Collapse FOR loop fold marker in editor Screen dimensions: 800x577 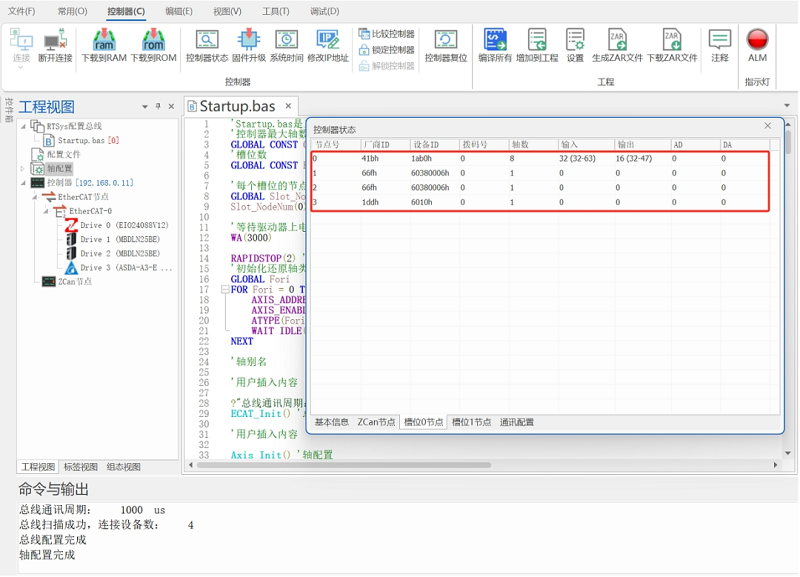tap(225, 290)
